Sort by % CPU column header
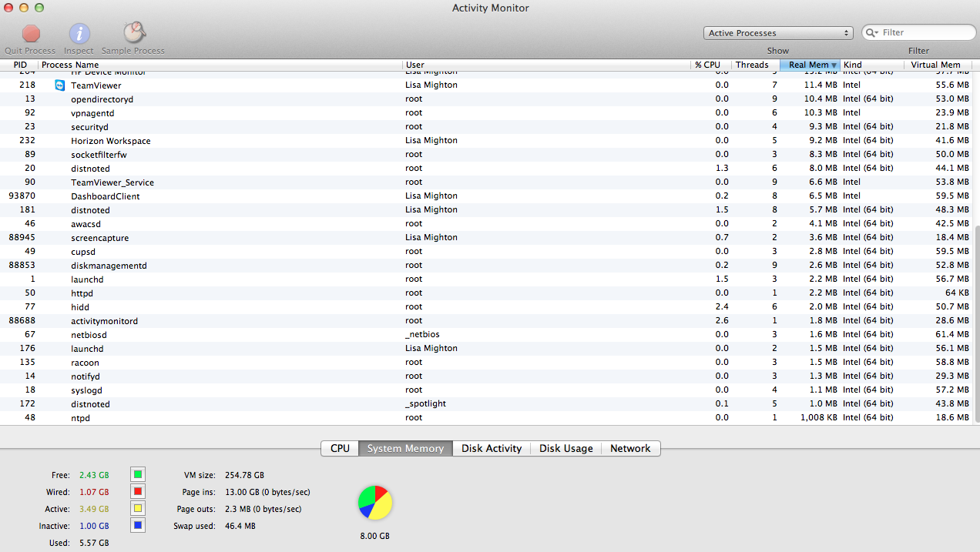Image resolution: width=980 pixels, height=552 pixels. coord(710,65)
